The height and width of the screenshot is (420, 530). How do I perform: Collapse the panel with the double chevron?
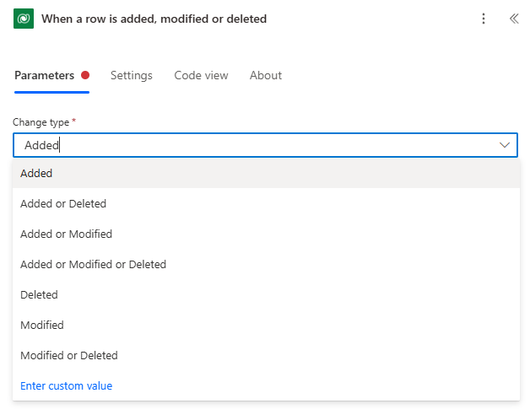click(513, 19)
